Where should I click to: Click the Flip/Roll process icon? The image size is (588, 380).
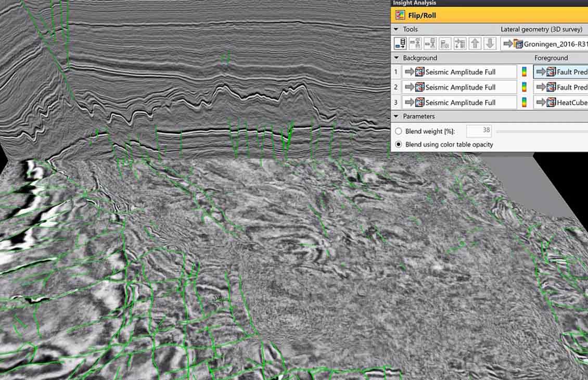(x=400, y=16)
